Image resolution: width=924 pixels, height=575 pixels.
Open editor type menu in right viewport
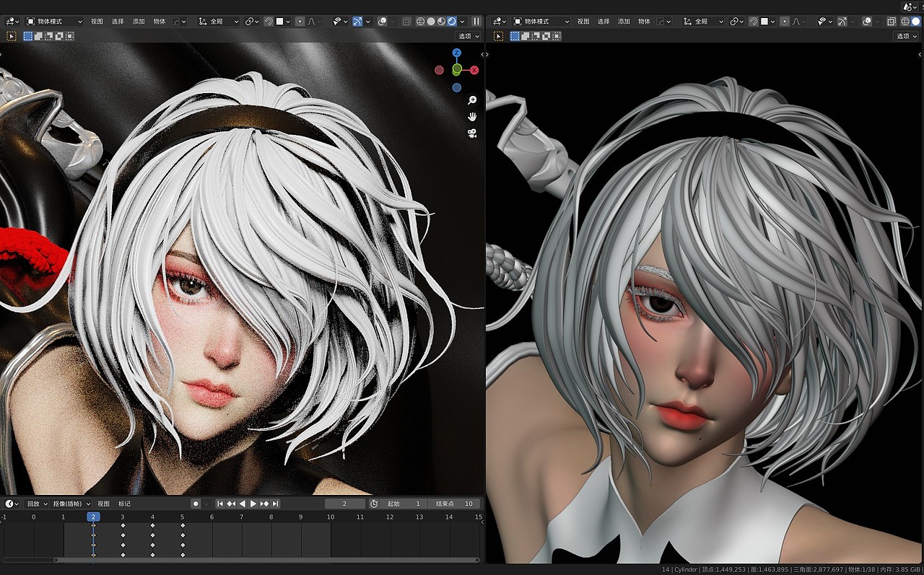(x=499, y=22)
